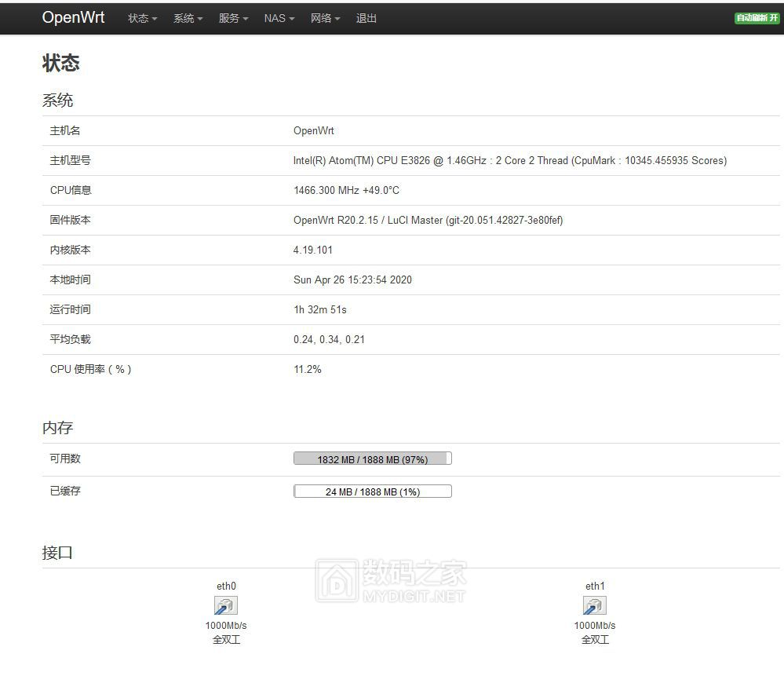784x676 pixels.
Task: Click the kernel version 4.19.101
Action: click(313, 250)
